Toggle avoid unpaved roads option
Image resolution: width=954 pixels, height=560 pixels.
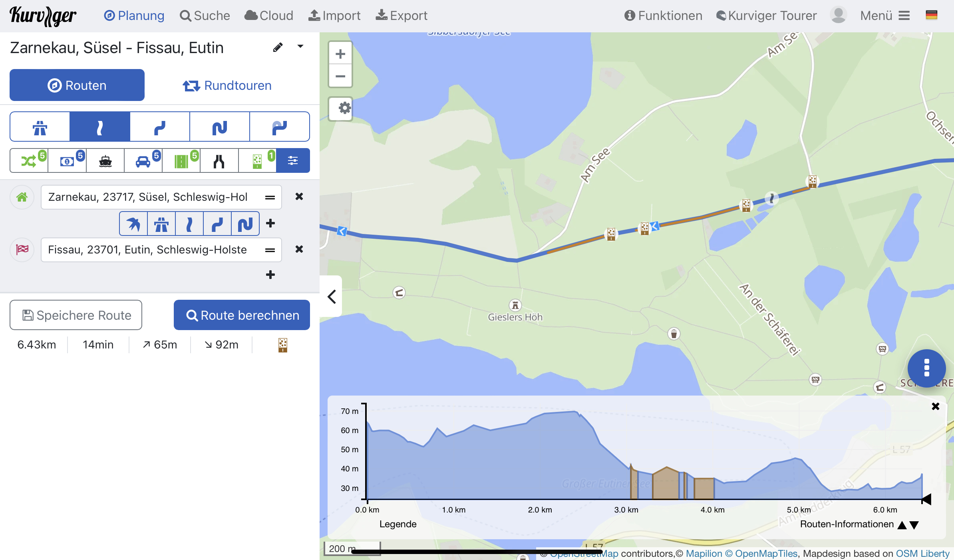point(257,161)
